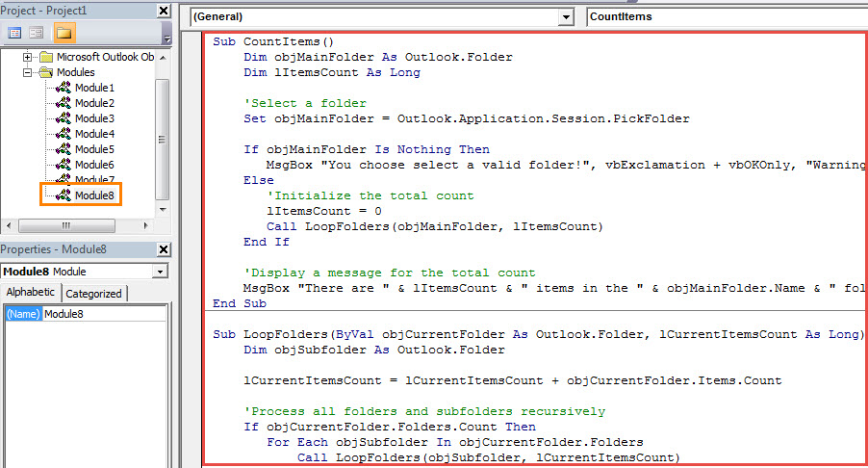Click the project tree horizontal scrollbar thumb
This screenshot has height=468, width=868.
pyautogui.click(x=67, y=226)
